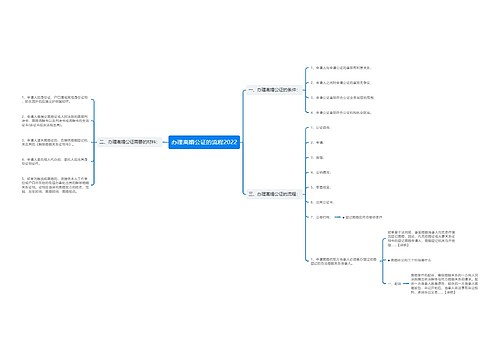Click step 4 of the 流程 branch
The height and width of the screenshot is (360, 500).
click(321, 172)
